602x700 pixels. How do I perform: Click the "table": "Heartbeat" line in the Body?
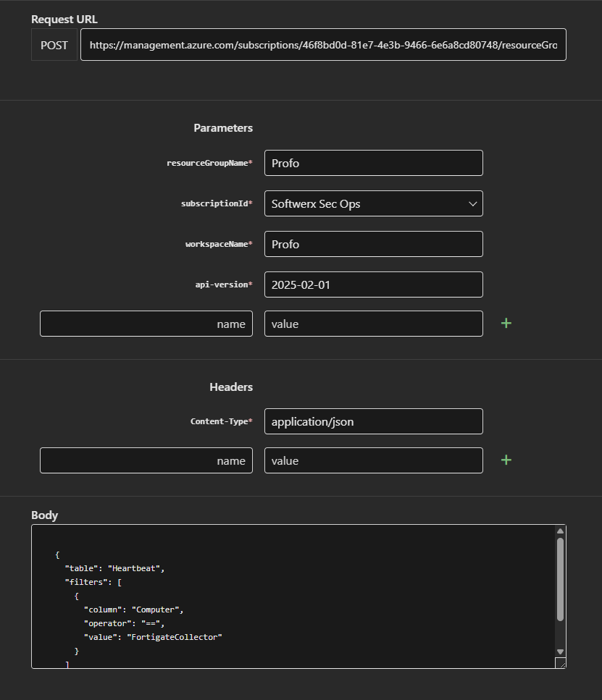pos(115,568)
